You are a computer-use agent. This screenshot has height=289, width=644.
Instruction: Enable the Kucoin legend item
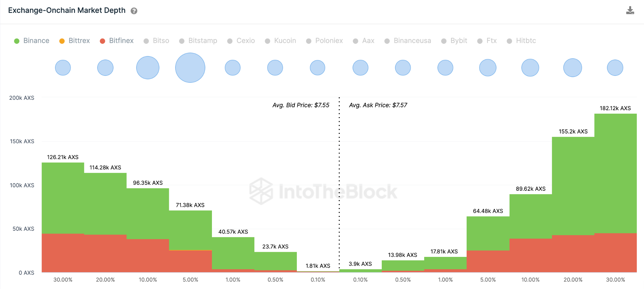[280, 41]
